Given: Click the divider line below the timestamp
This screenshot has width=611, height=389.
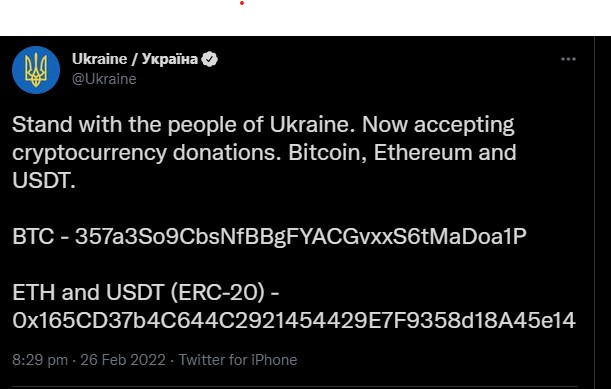Looking at the screenshot, I should (295, 387).
